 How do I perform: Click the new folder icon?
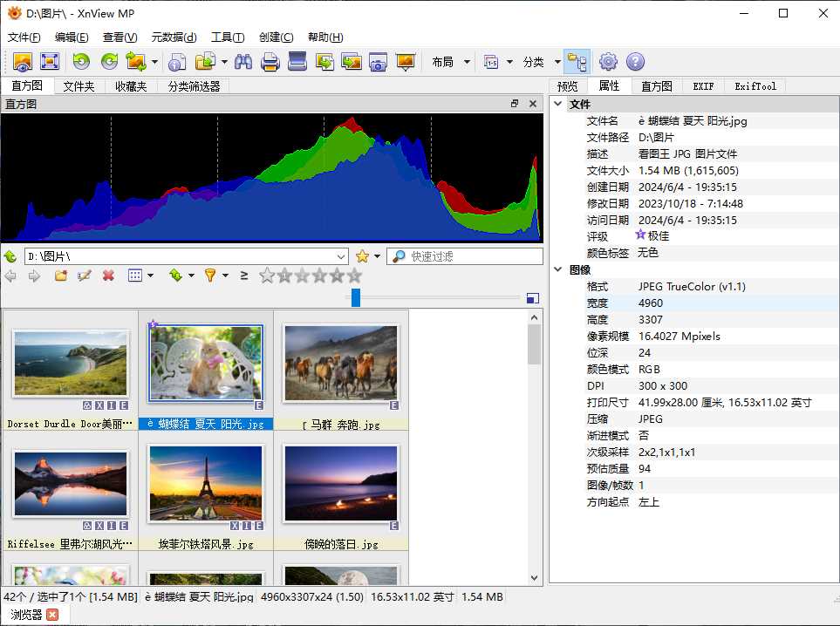tap(60, 276)
